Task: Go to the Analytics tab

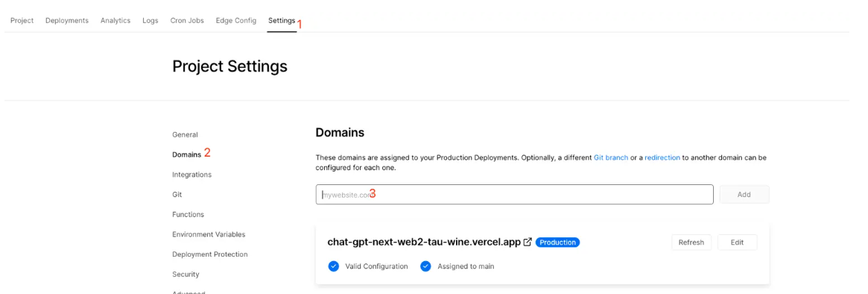Action: coord(115,21)
